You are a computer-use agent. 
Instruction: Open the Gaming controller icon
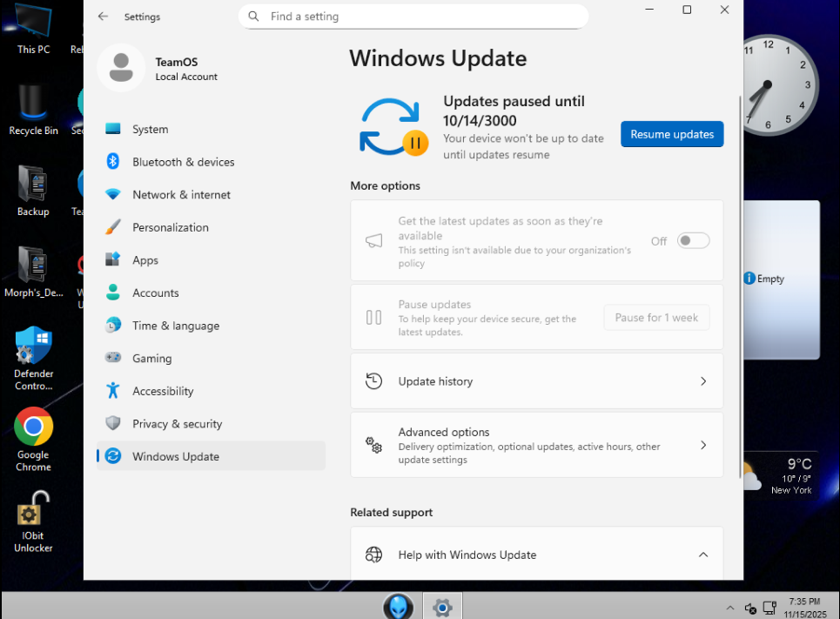click(113, 358)
